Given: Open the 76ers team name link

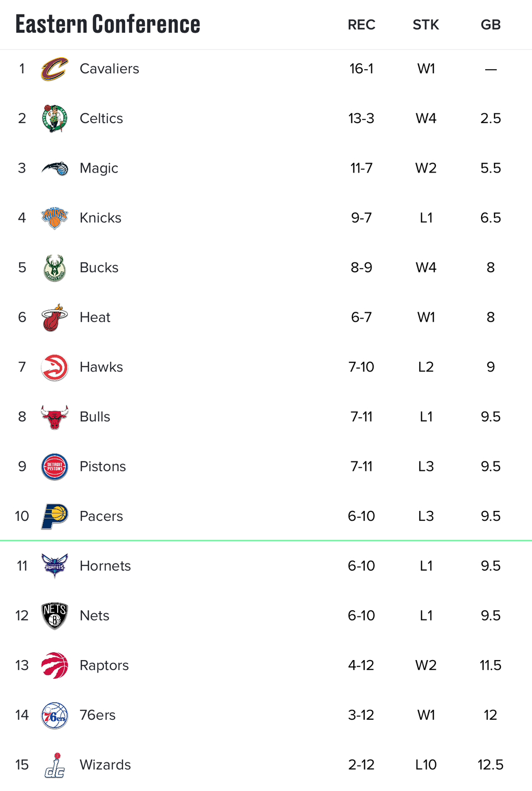Looking at the screenshot, I should coord(98,715).
